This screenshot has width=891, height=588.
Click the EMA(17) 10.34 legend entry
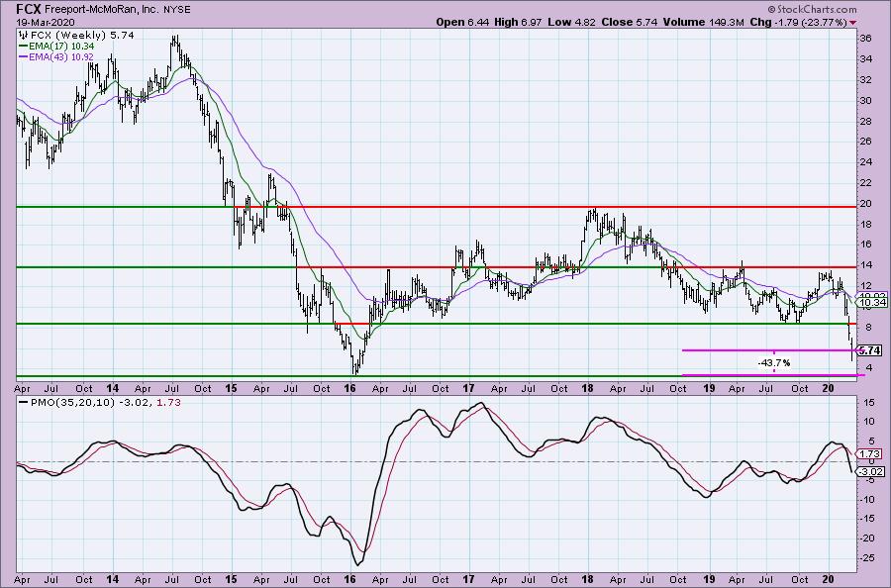(62, 46)
